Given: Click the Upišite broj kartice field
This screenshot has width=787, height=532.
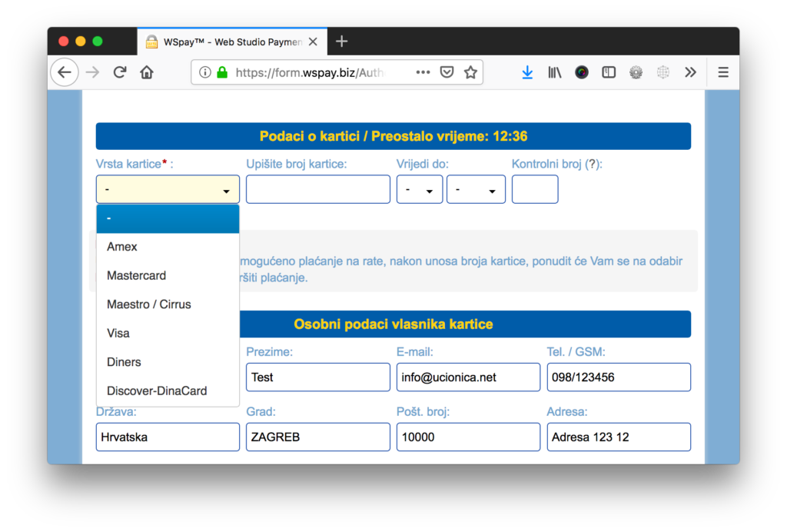Looking at the screenshot, I should pos(318,190).
